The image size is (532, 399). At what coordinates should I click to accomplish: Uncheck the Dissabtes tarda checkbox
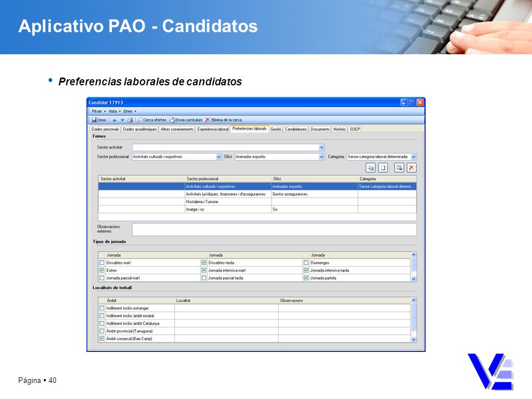(204, 263)
